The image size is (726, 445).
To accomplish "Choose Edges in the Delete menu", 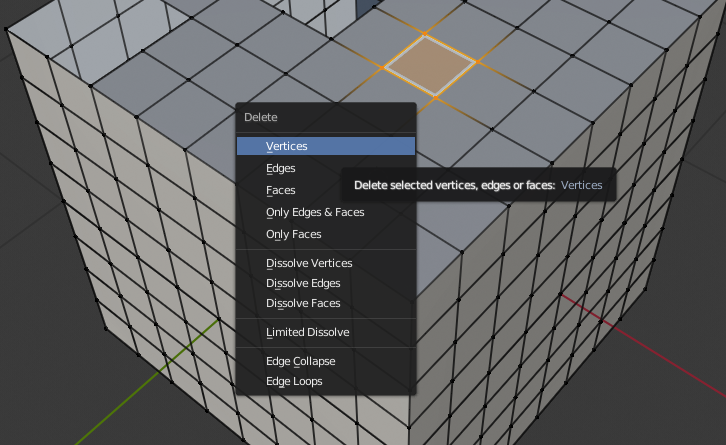I will tap(326, 168).
